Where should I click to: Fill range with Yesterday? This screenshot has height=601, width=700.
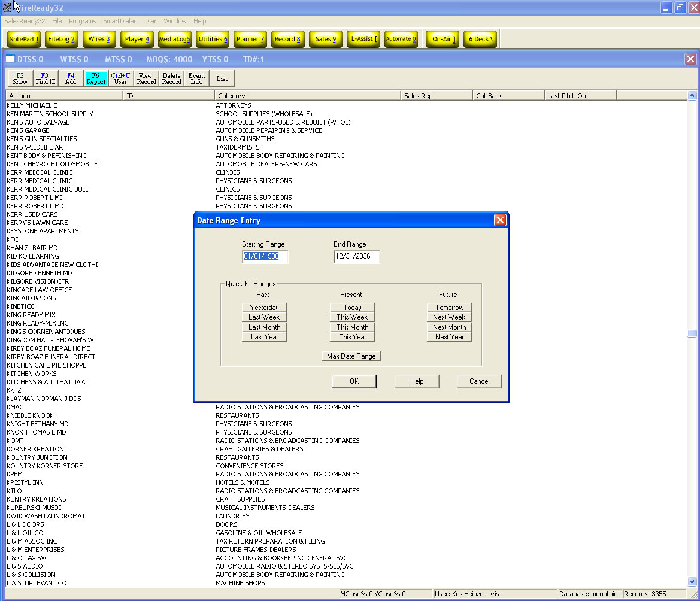point(264,308)
